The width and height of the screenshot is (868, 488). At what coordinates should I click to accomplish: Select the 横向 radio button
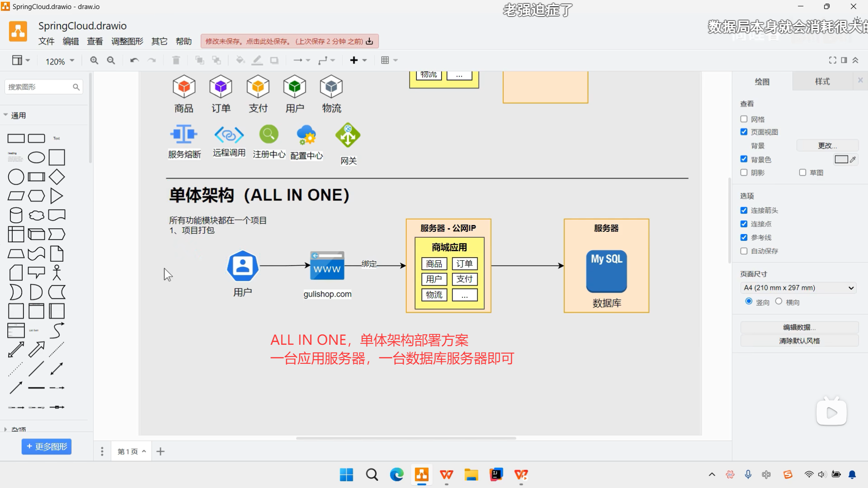(x=778, y=301)
